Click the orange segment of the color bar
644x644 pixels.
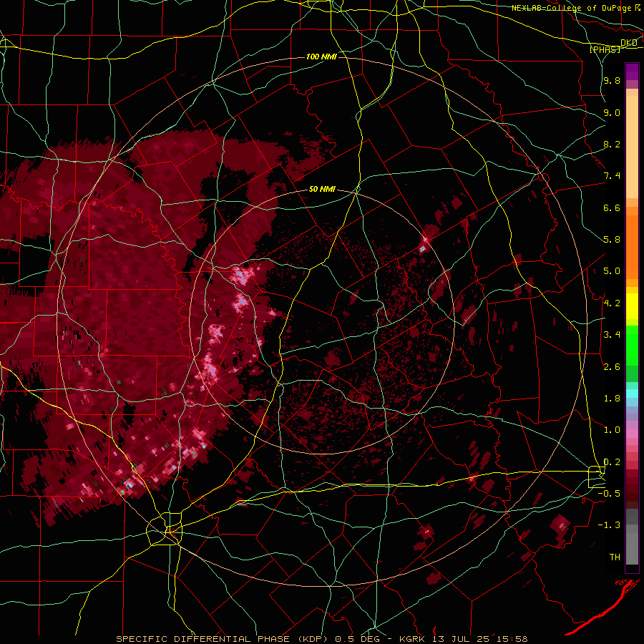(632, 243)
